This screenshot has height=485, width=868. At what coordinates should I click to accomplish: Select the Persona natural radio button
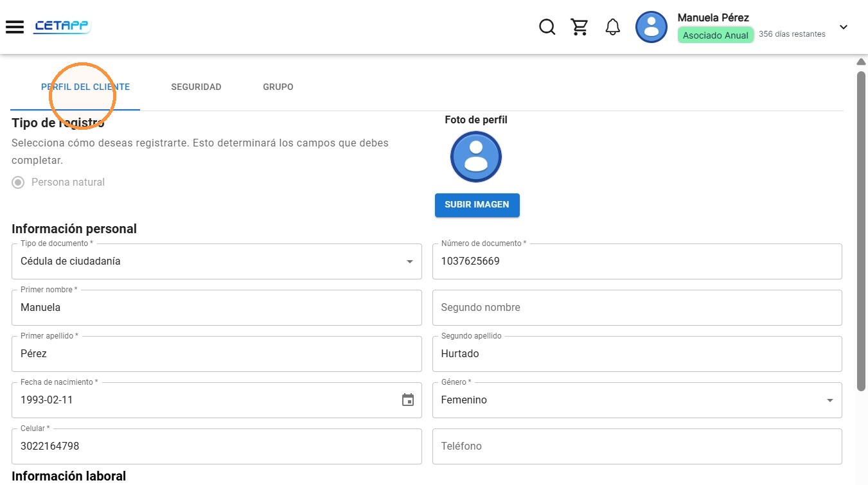pos(19,182)
